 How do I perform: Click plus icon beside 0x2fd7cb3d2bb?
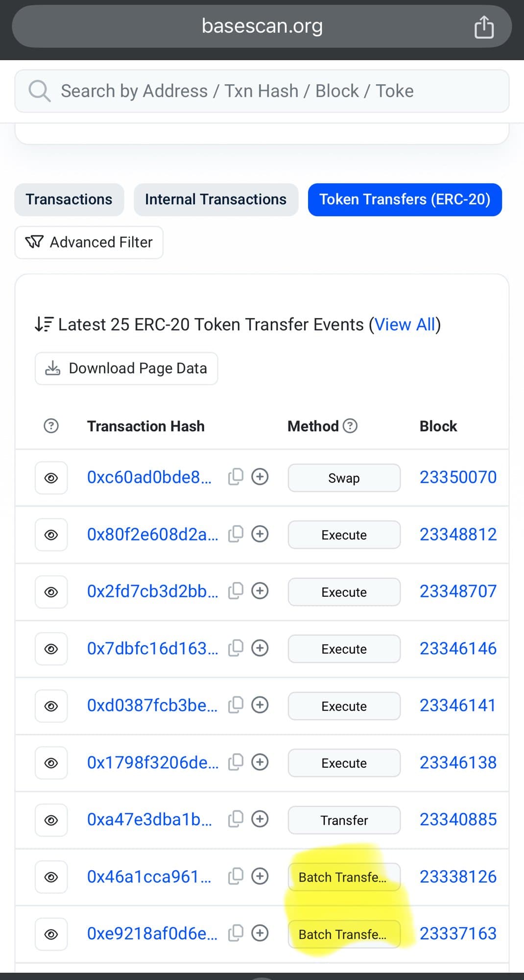coord(260,591)
